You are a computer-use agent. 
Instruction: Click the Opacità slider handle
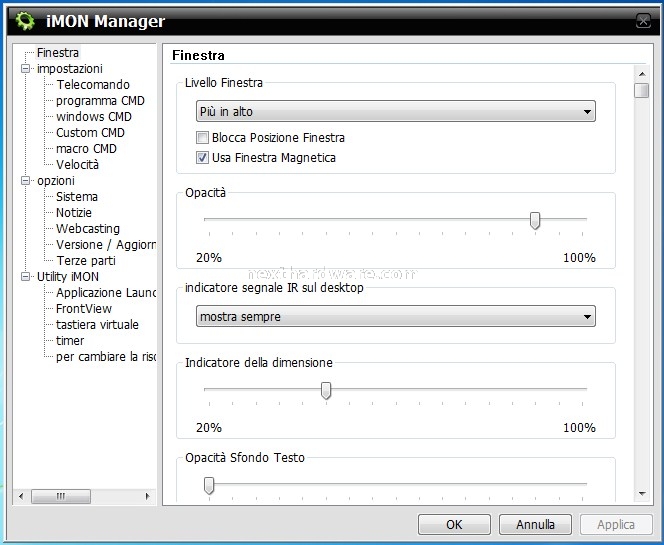[535, 221]
